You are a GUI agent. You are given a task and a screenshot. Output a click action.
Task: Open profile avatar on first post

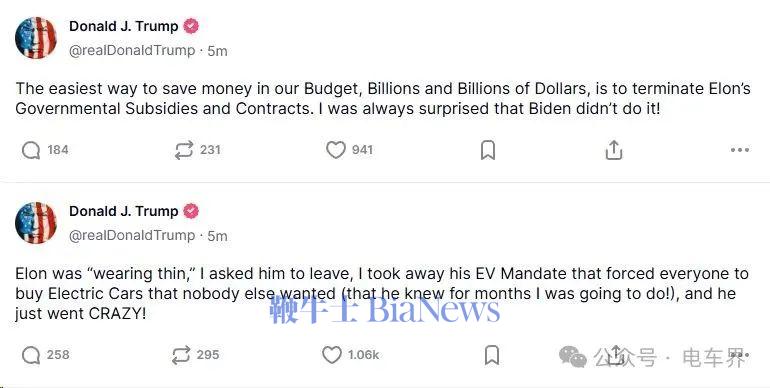tap(36, 38)
